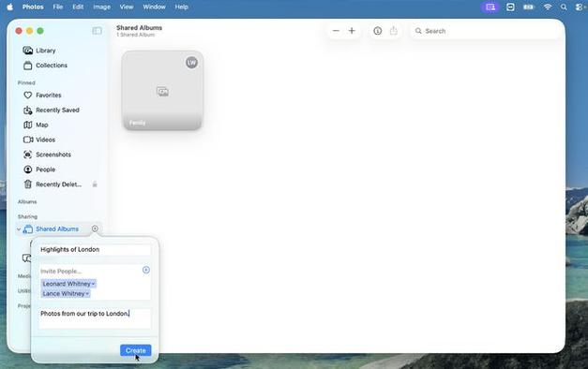Open Recently Saved in sidebar
Viewport: 588px width, 369px height.
point(52,111)
